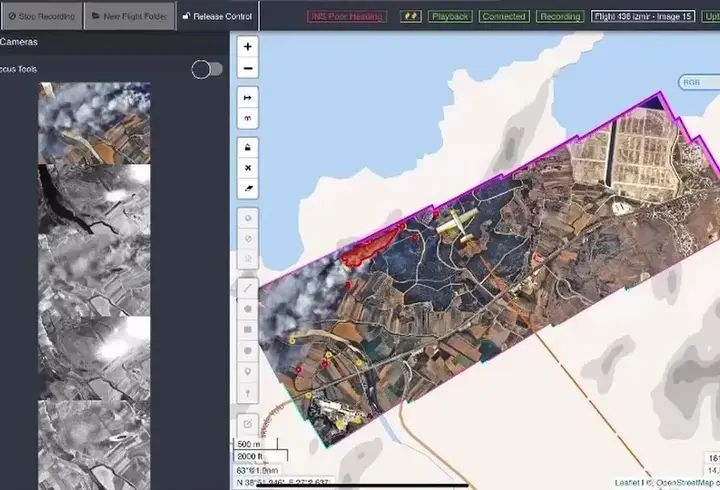The image size is (720, 490).
Task: Click the INS Poor Heading warning
Action: point(347,17)
